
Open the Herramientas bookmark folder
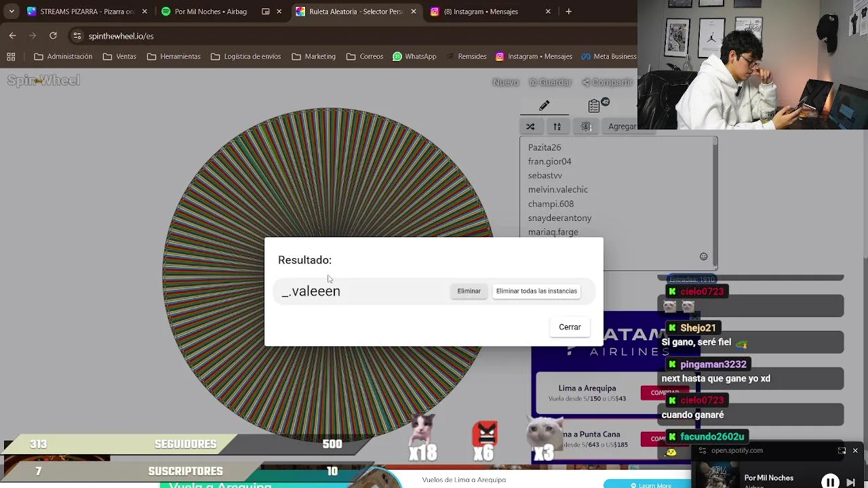[174, 56]
